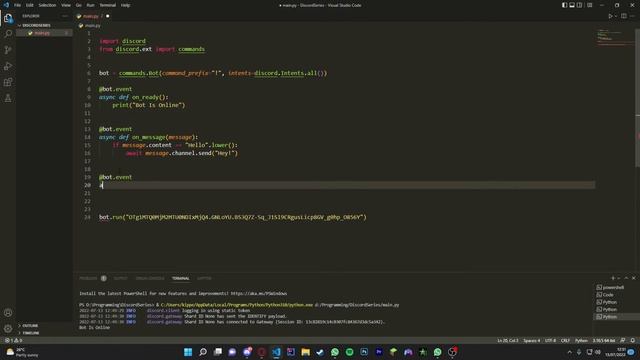Click the Spaces: 4 indentation setting
The image size is (640, 360).
pos(531,340)
